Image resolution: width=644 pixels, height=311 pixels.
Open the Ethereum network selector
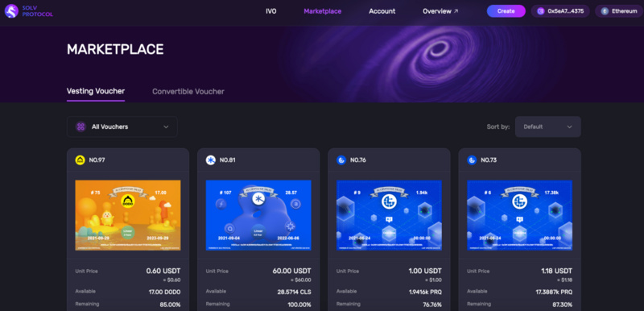tap(619, 11)
